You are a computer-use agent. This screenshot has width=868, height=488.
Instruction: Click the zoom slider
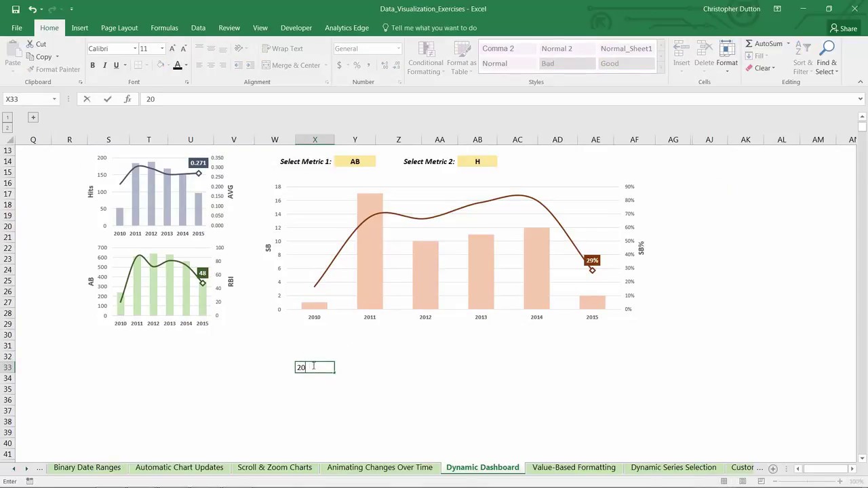pyautogui.click(x=807, y=481)
